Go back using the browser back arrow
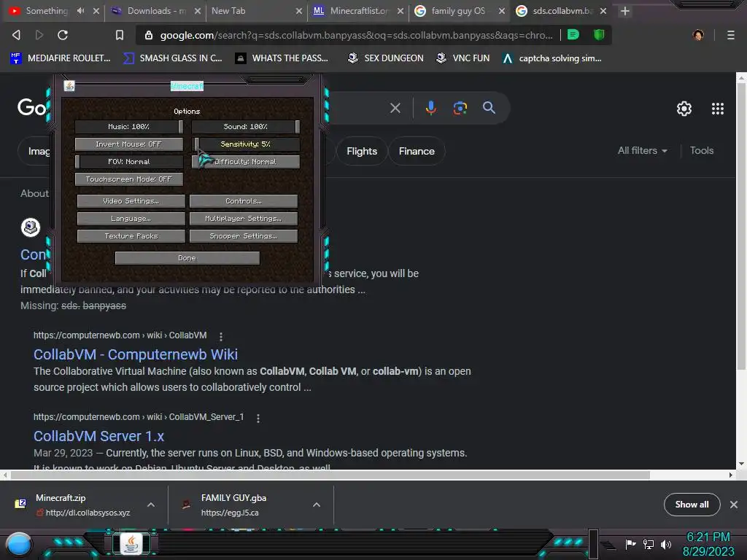The image size is (747, 560). pyautogui.click(x=16, y=35)
